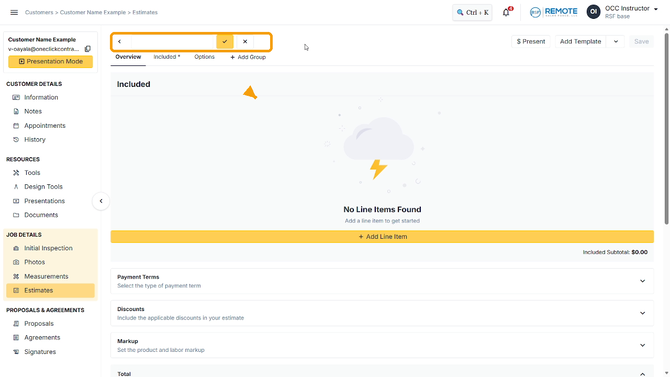Select Estimates in the sidebar

click(50, 291)
